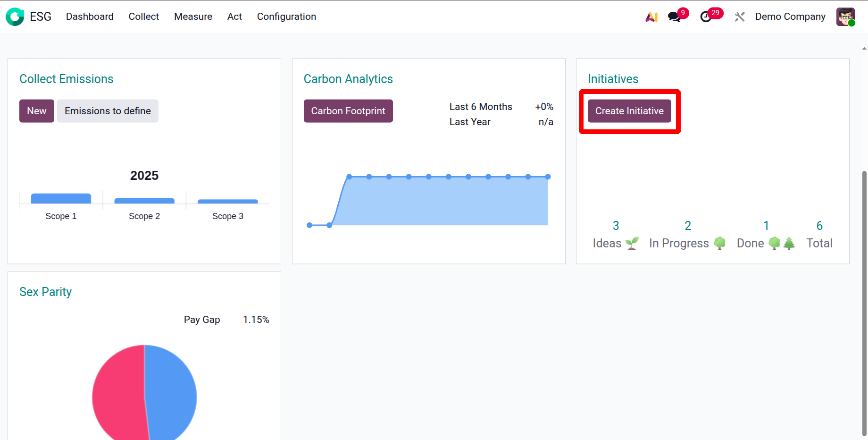The image size is (868, 440).
Task: Open the Act menu
Action: (234, 17)
